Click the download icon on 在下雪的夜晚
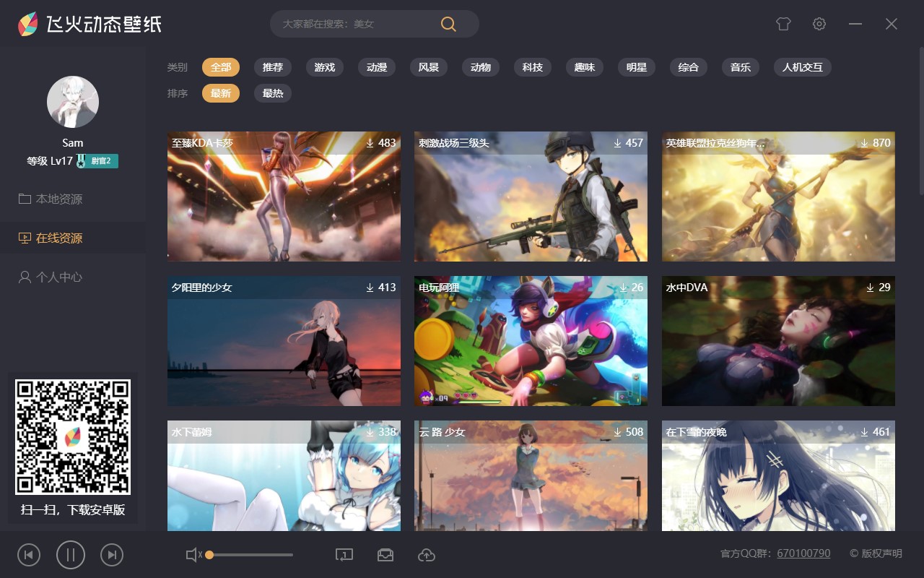Viewport: 924px width, 578px height. (865, 432)
